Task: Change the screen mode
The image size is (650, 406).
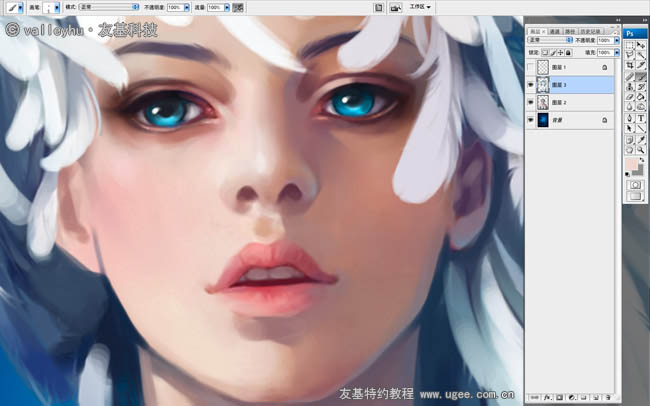Action: 635,196
